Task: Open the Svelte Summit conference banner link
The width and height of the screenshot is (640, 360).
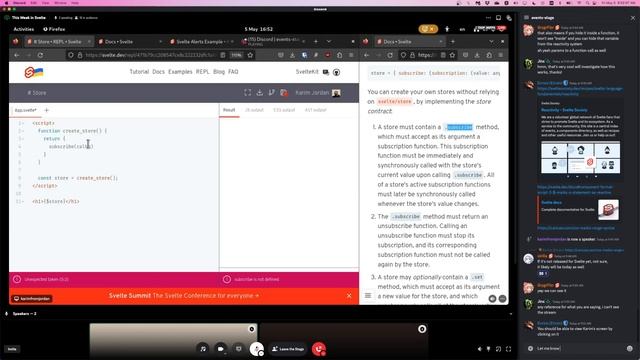Action: pyautogui.click(x=184, y=296)
